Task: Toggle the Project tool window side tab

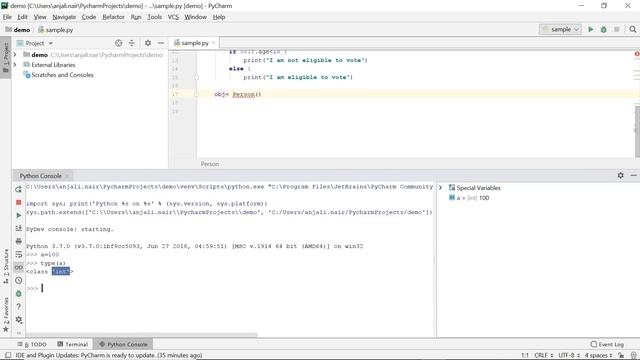Action: click(x=6, y=57)
